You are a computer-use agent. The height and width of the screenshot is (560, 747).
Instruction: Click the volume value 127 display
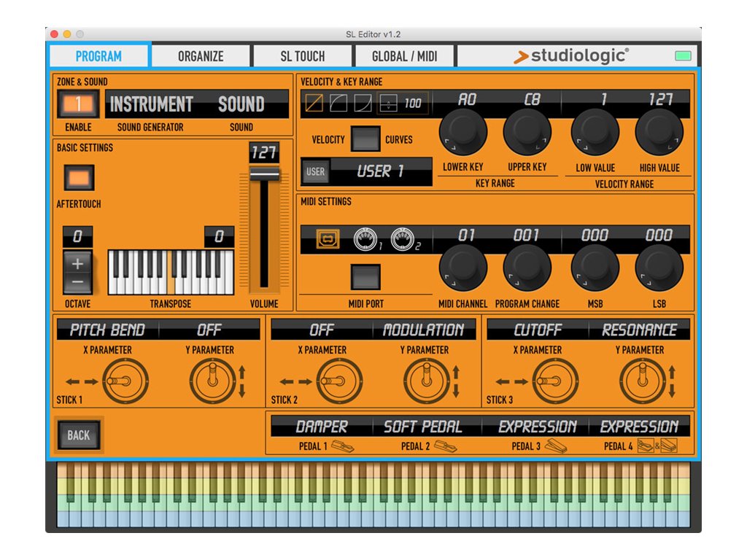tap(264, 152)
